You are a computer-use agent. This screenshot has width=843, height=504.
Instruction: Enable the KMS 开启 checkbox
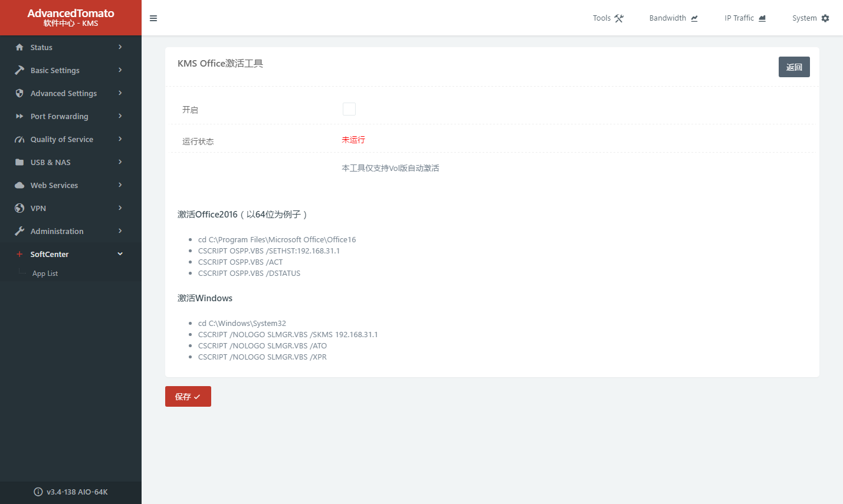pos(349,109)
